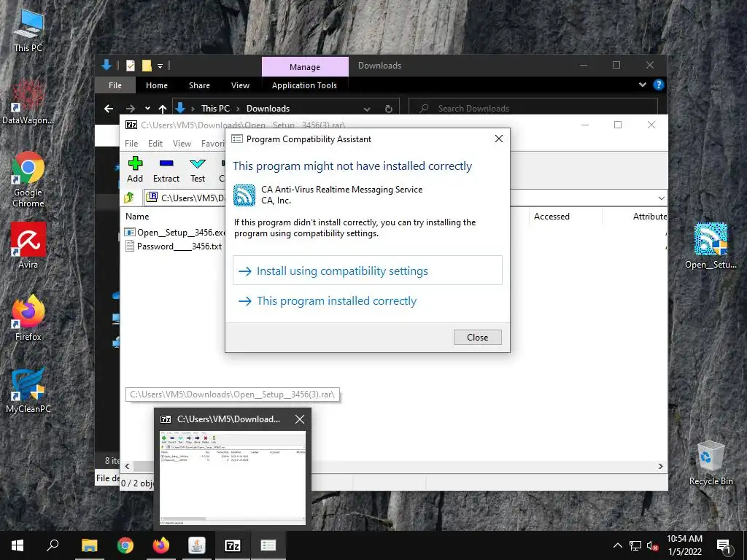Sort by the Accessed column header
The height and width of the screenshot is (560, 747).
pos(551,216)
